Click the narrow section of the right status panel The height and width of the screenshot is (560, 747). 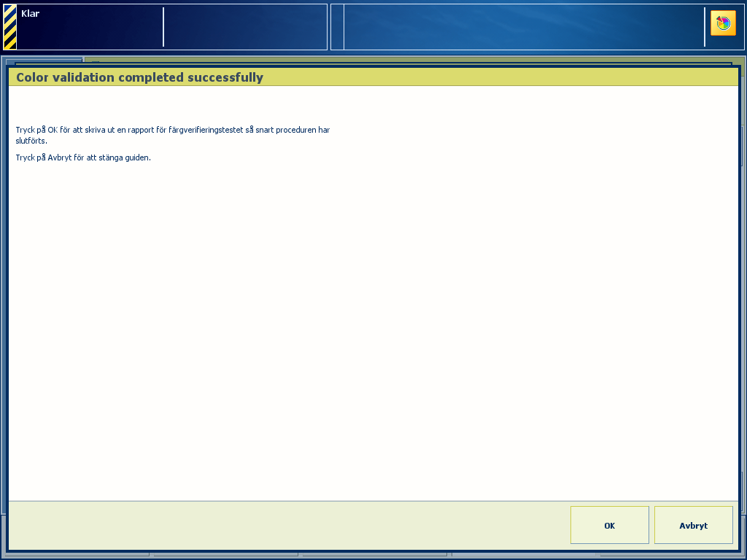337,27
